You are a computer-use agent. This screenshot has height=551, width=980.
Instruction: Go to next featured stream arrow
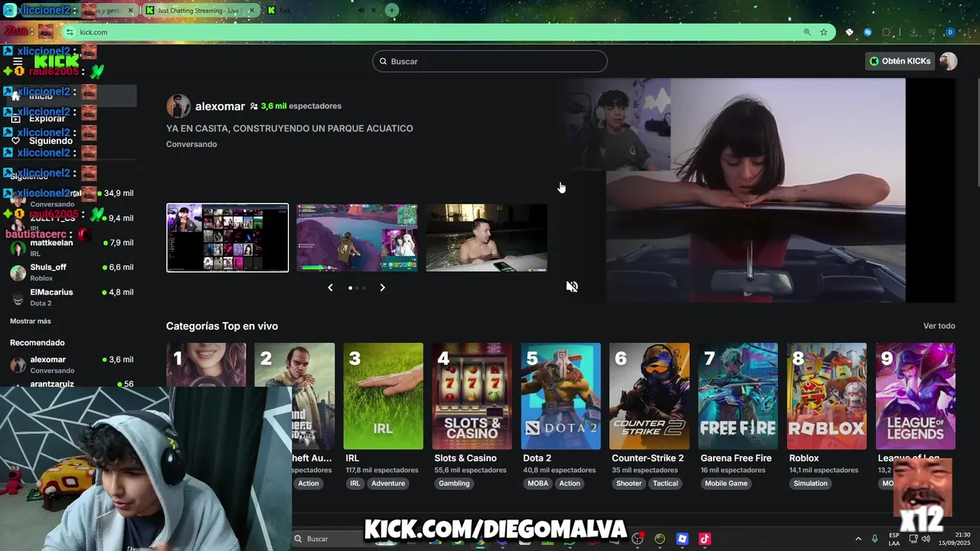[x=383, y=288]
